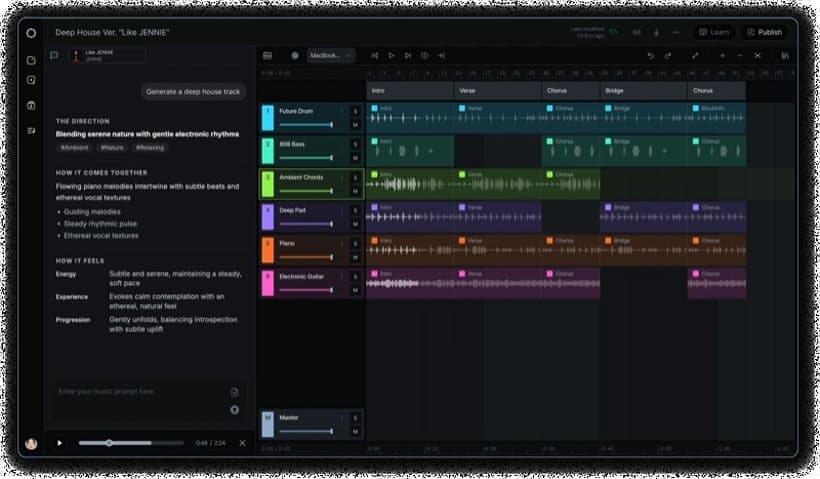Open Piano track options menu
Screen dimensions: 820x479
click(x=343, y=244)
